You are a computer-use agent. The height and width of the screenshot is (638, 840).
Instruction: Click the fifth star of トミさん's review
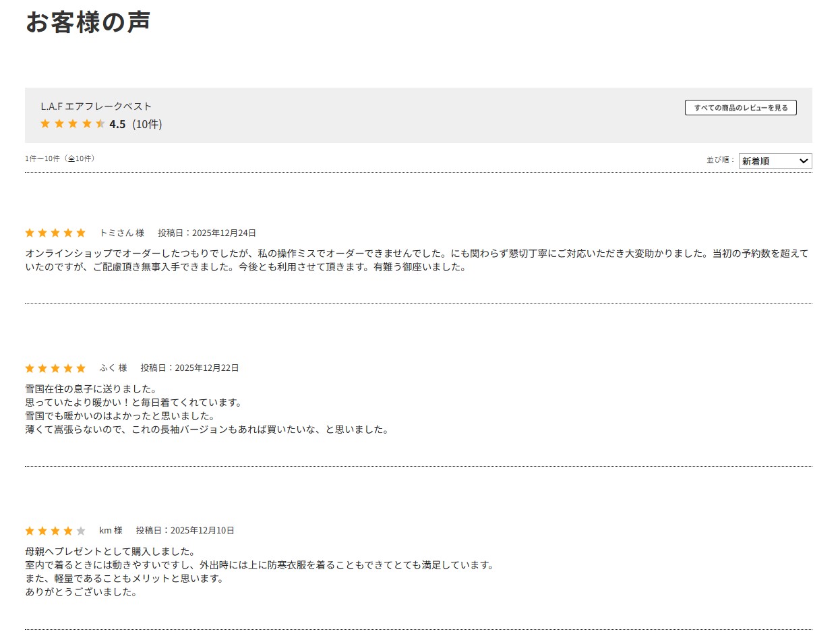(x=81, y=233)
